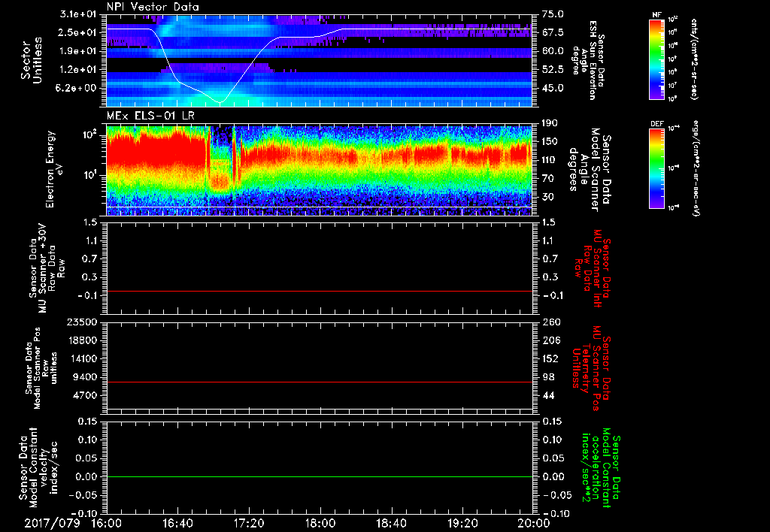
Task: Click the 18800 scanner position tick label
Action: tap(81, 340)
